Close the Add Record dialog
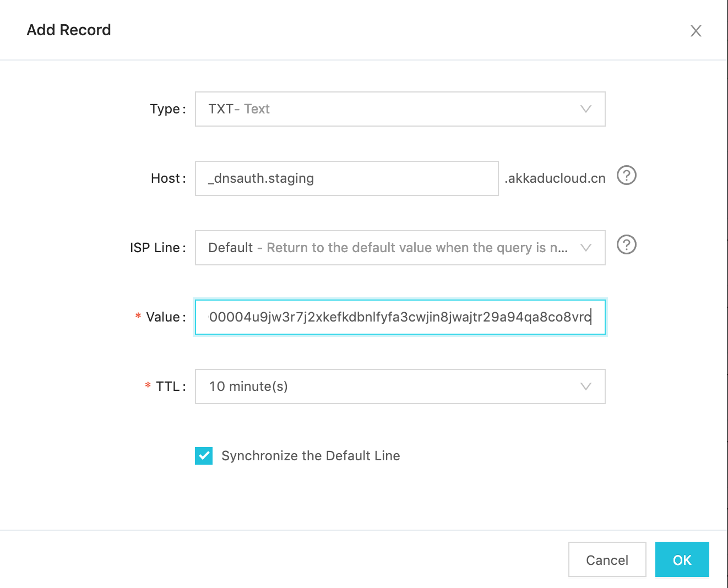Screen dimensions: 728x588 click(696, 31)
